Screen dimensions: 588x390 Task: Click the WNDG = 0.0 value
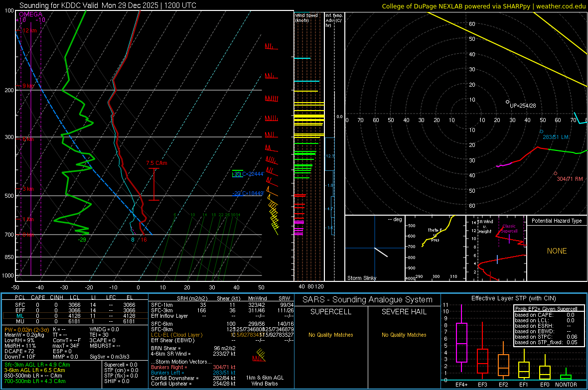[x=104, y=329]
